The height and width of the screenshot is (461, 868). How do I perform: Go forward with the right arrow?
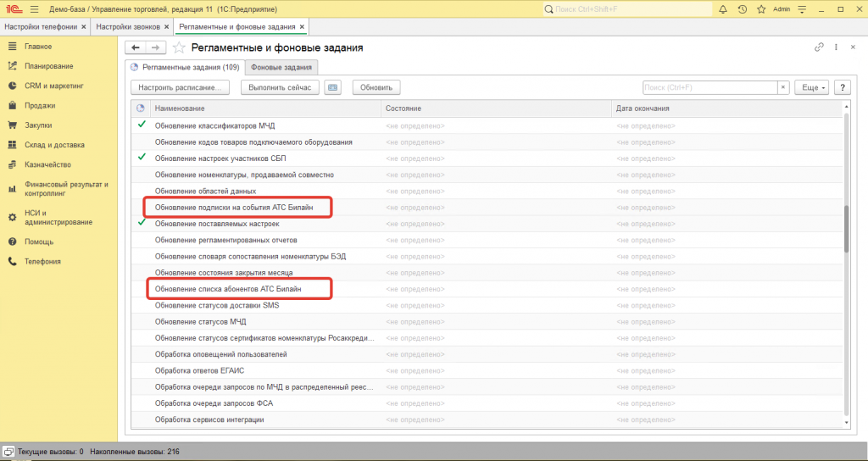coord(156,47)
